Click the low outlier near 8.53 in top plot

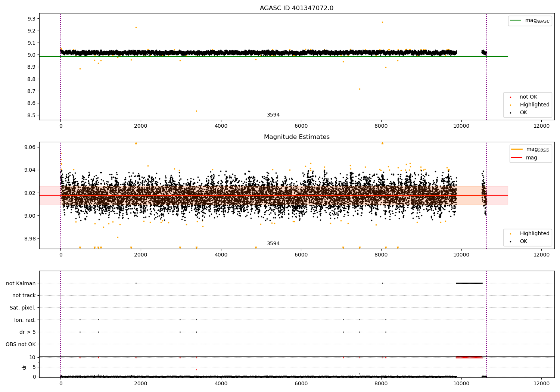pos(196,111)
